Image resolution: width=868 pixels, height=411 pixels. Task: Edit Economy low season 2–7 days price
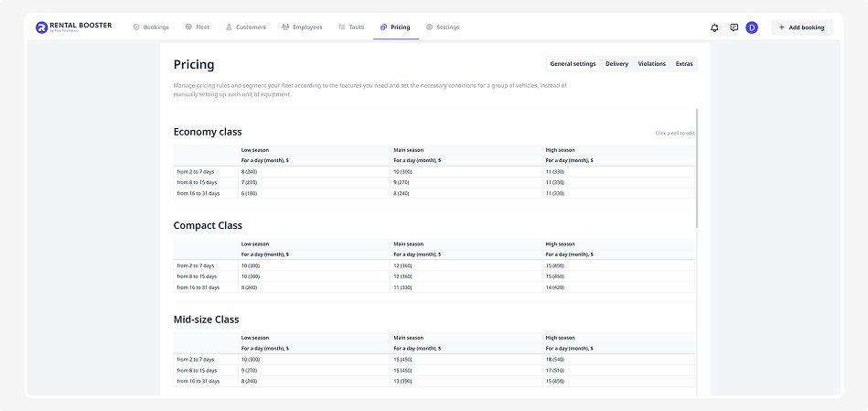[251, 171]
